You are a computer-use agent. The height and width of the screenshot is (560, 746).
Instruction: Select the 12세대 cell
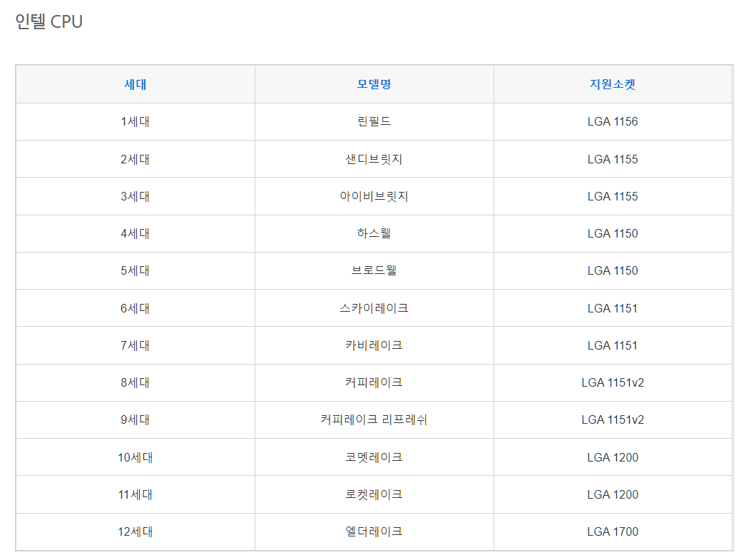click(x=135, y=531)
